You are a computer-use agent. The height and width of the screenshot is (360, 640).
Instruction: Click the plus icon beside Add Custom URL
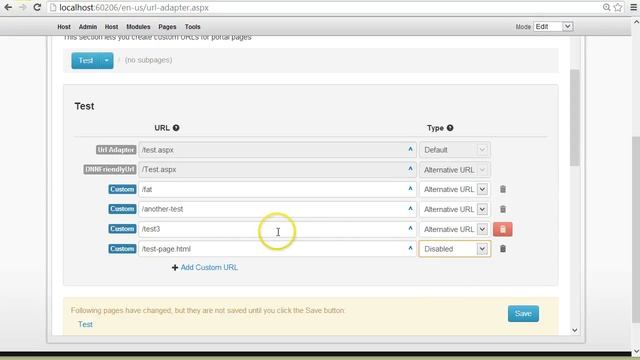click(x=175, y=267)
